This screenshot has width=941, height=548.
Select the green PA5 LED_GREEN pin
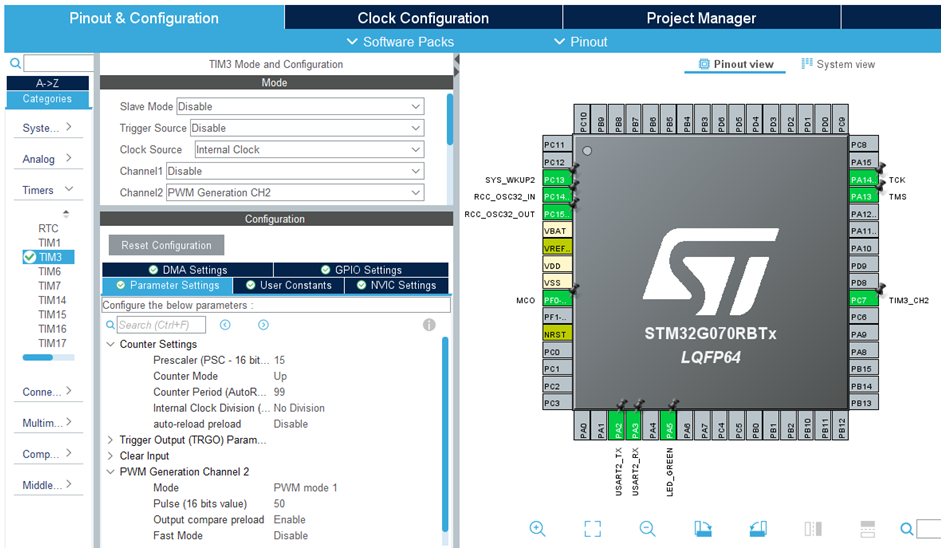tap(668, 425)
